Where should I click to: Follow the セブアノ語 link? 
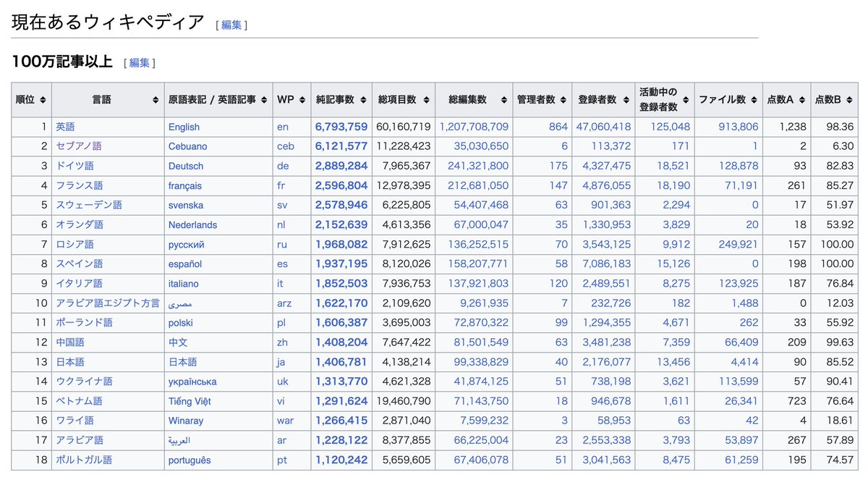79,146
